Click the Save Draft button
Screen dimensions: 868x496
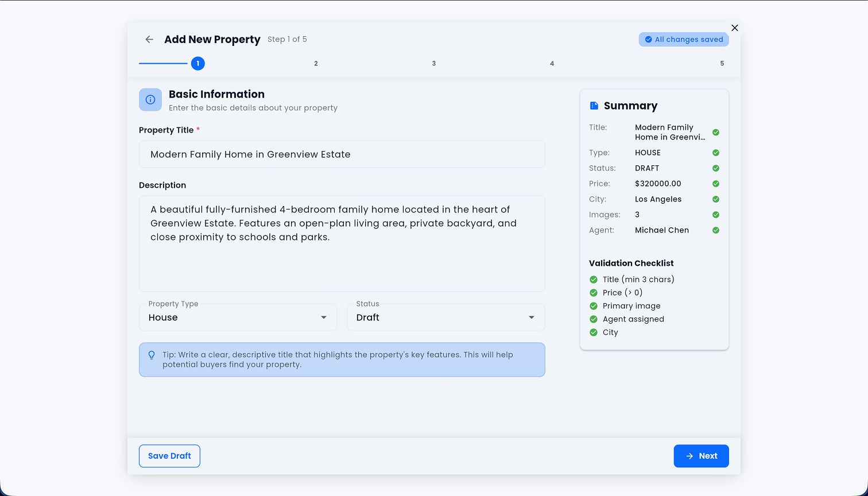tap(169, 456)
